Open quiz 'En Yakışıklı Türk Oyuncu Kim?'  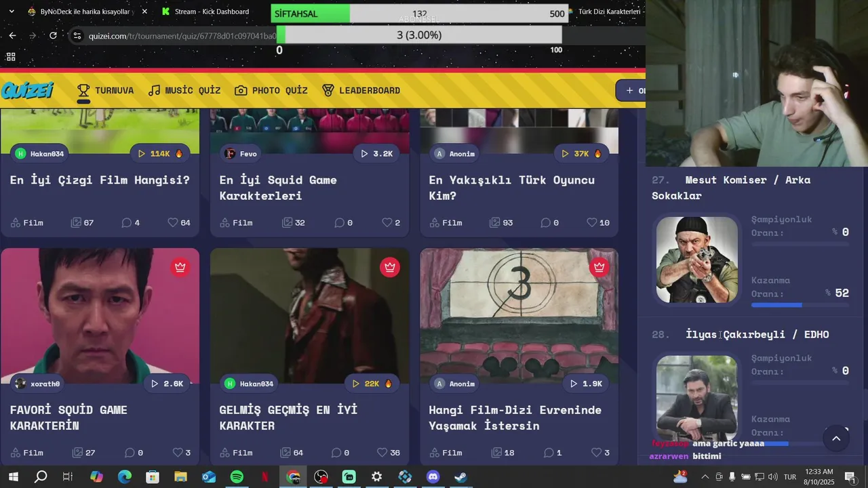512,188
